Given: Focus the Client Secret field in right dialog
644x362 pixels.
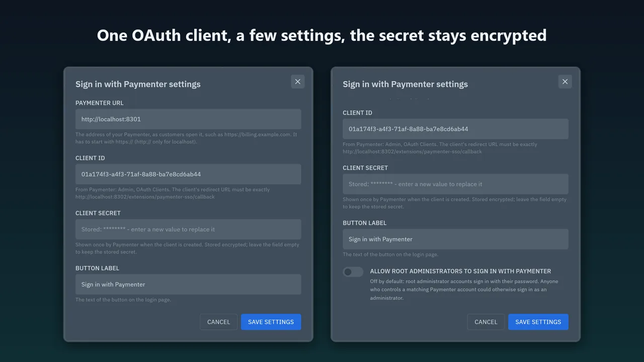Looking at the screenshot, I should point(455,184).
